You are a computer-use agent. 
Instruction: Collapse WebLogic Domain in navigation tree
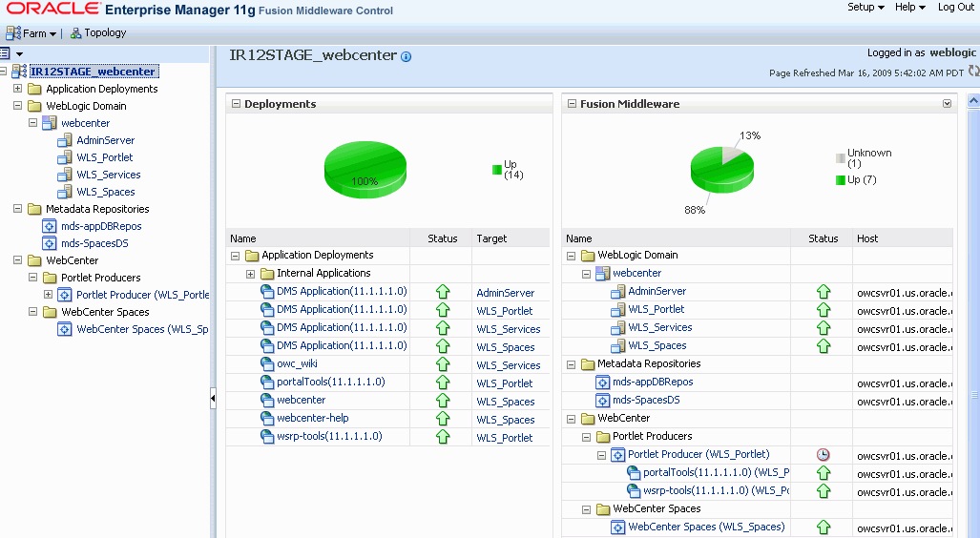pos(17,106)
